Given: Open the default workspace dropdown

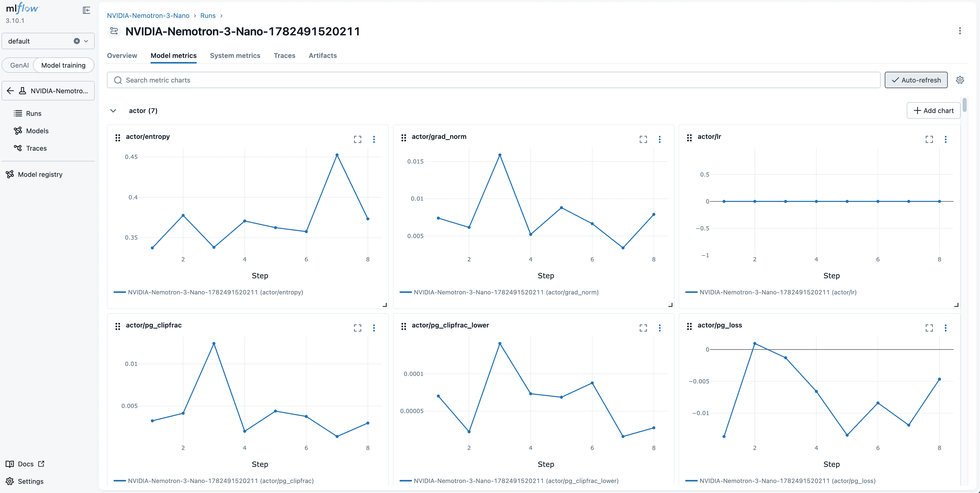Looking at the screenshot, I should click(x=86, y=41).
